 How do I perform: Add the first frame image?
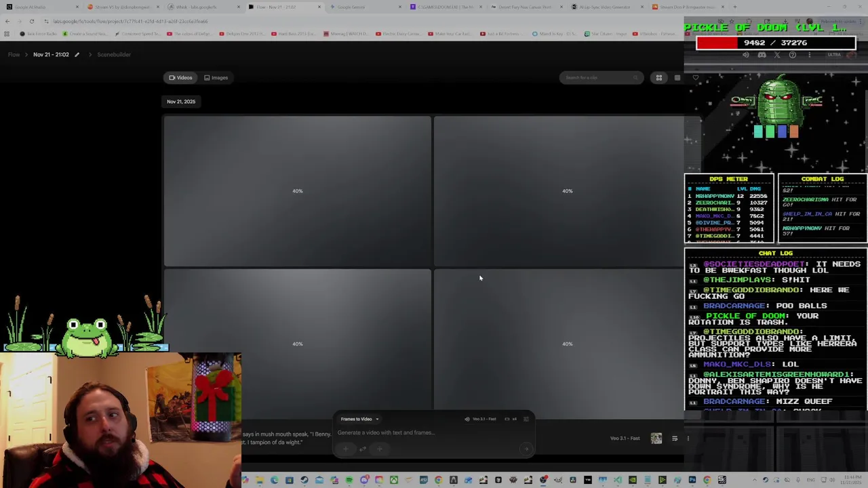[x=346, y=448]
